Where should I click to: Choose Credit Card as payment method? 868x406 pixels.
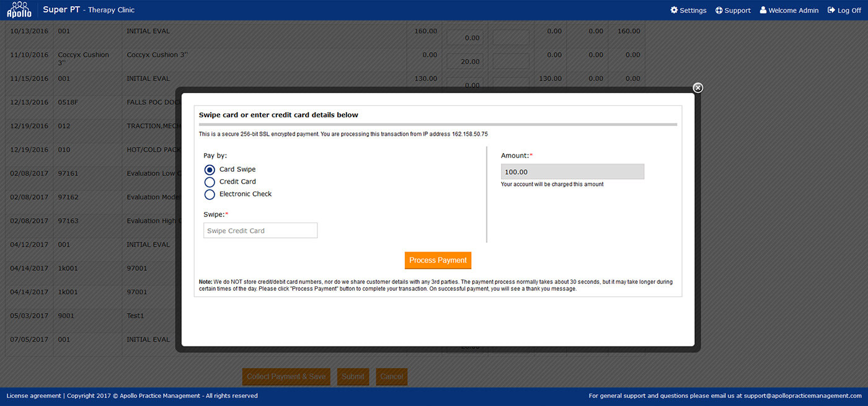point(210,182)
